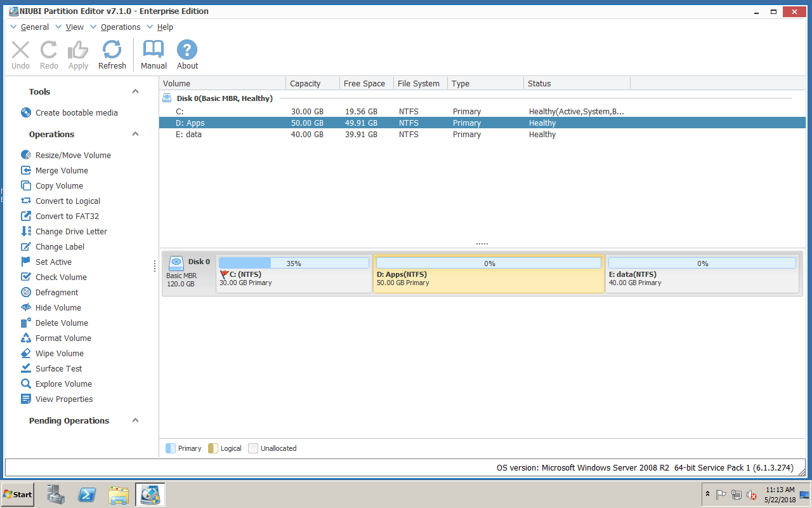Click the Change Drive Letter icon

26,231
